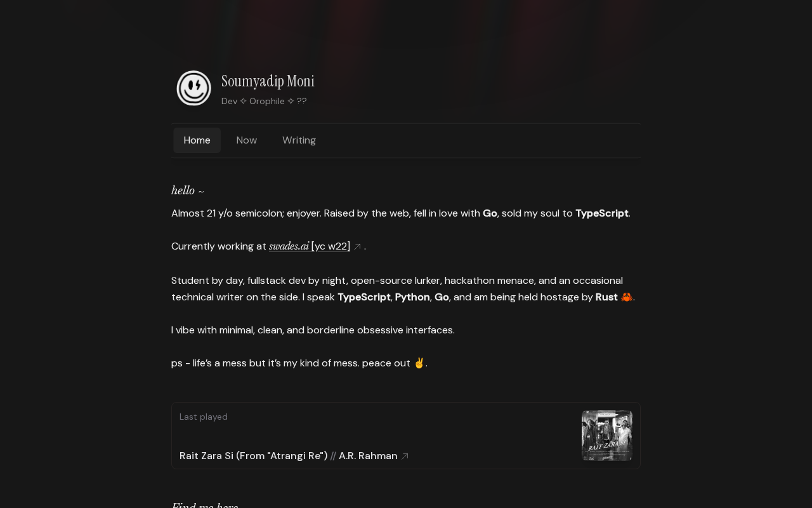812x508 pixels.
Task: Click external arrow icon after yc w22
Action: pos(357,247)
